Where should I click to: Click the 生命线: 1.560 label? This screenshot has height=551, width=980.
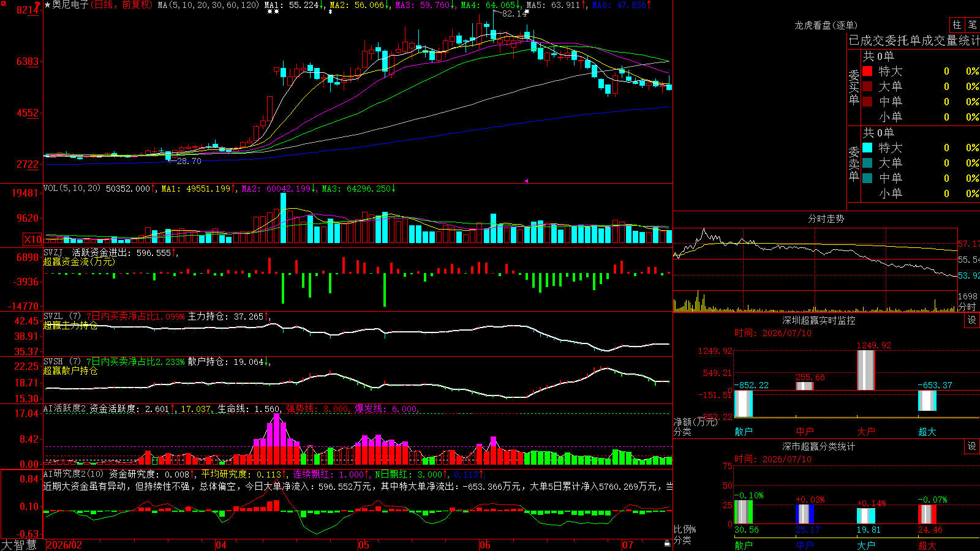tap(249, 409)
